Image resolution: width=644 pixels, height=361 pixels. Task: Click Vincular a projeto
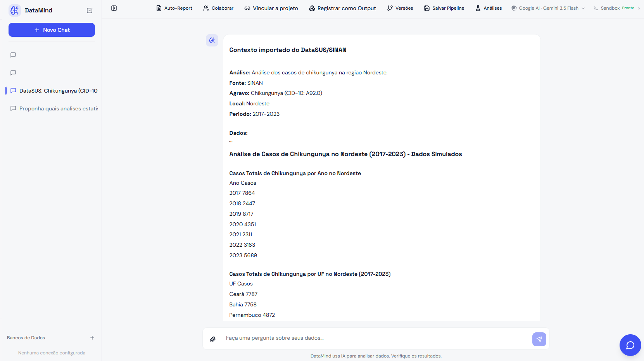coord(271,8)
